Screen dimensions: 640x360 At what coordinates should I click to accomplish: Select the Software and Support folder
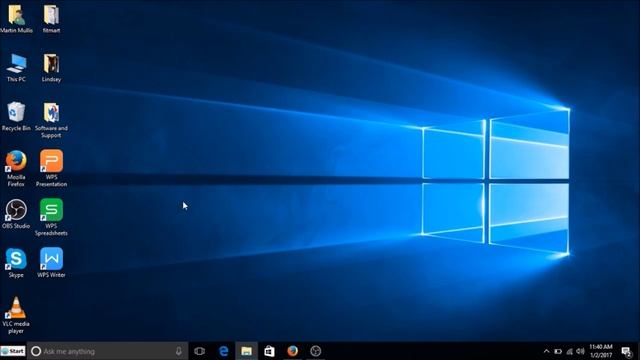tap(51, 120)
